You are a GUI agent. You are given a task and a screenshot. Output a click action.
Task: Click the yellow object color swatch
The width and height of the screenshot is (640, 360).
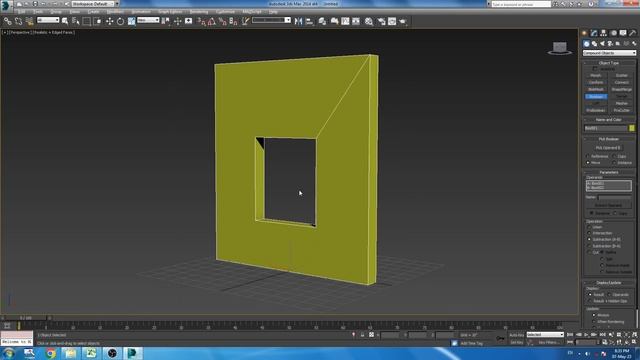point(632,128)
